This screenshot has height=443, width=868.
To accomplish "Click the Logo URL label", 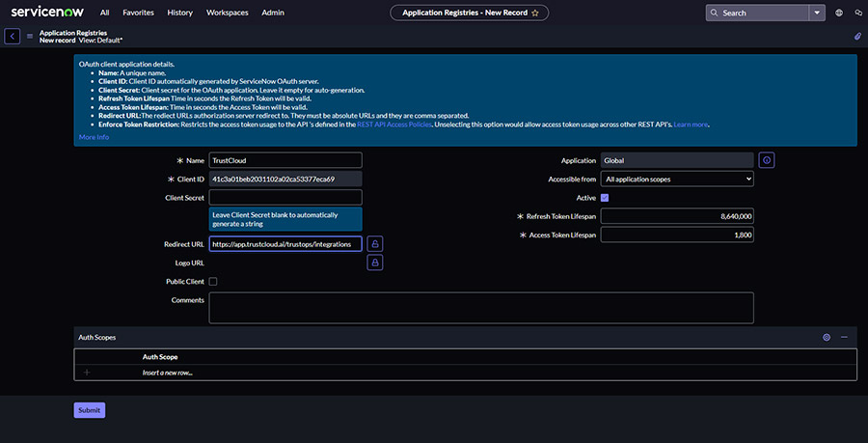I will point(190,263).
